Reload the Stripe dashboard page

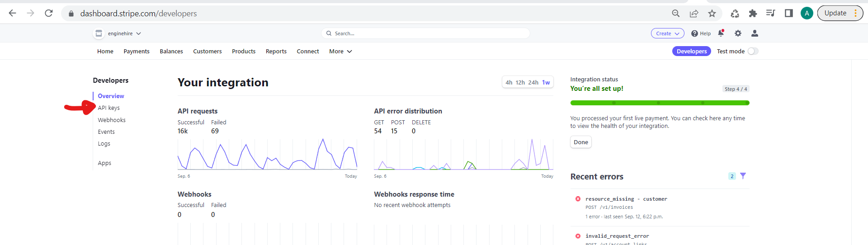[49, 13]
